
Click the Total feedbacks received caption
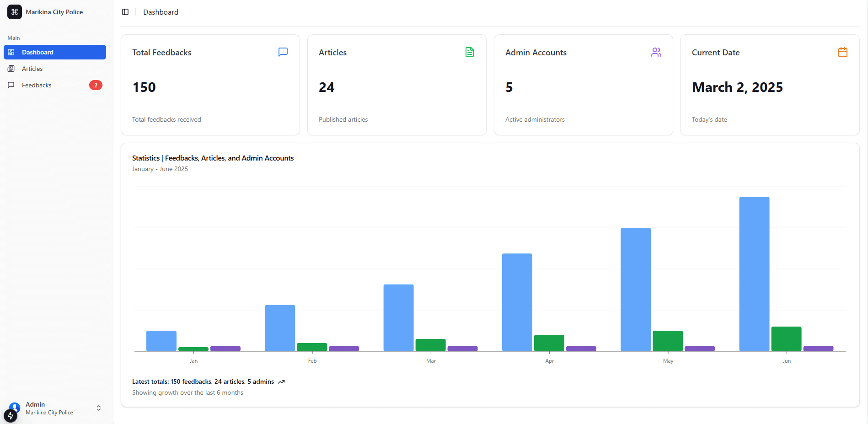coord(166,119)
